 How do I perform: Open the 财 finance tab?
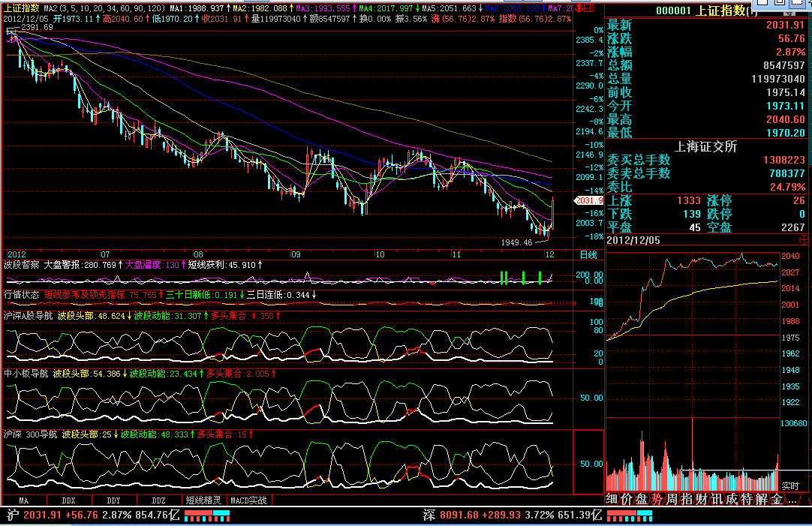[702, 499]
